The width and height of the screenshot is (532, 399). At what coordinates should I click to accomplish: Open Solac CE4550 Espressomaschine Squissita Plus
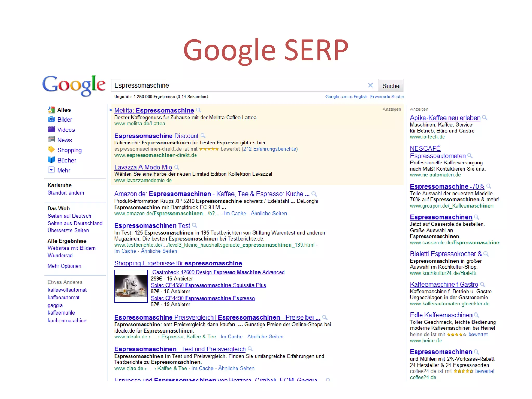208,285
